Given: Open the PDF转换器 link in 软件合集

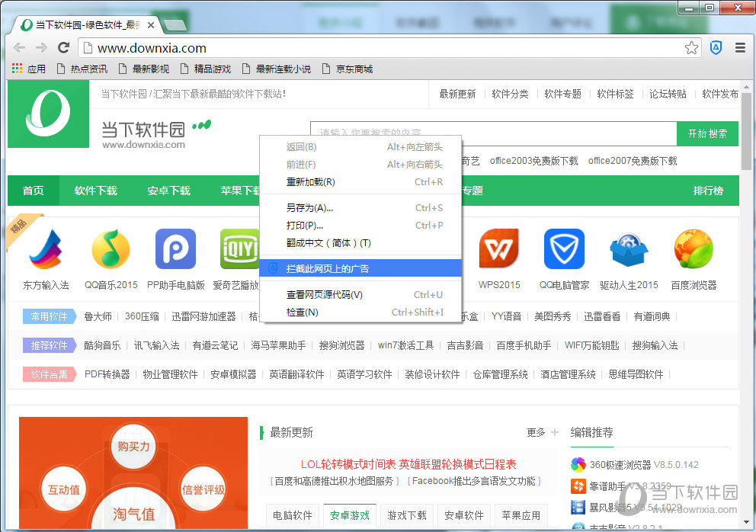Looking at the screenshot, I should click(x=107, y=374).
